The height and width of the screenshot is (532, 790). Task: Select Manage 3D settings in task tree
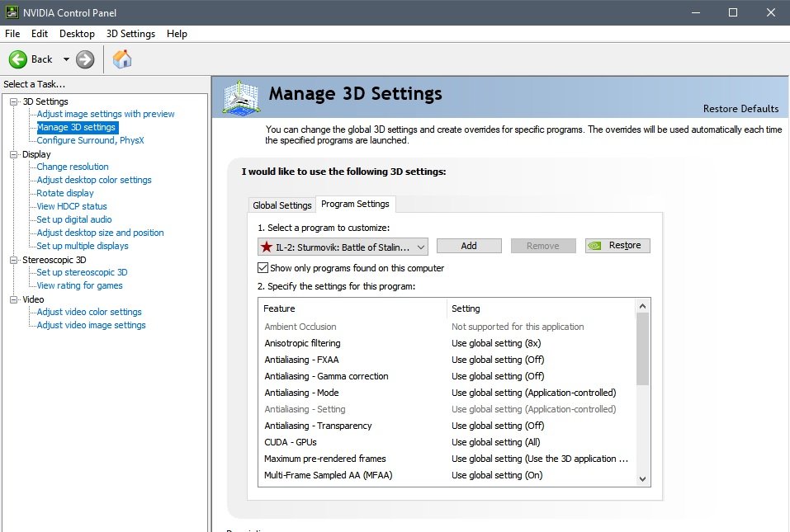(76, 127)
